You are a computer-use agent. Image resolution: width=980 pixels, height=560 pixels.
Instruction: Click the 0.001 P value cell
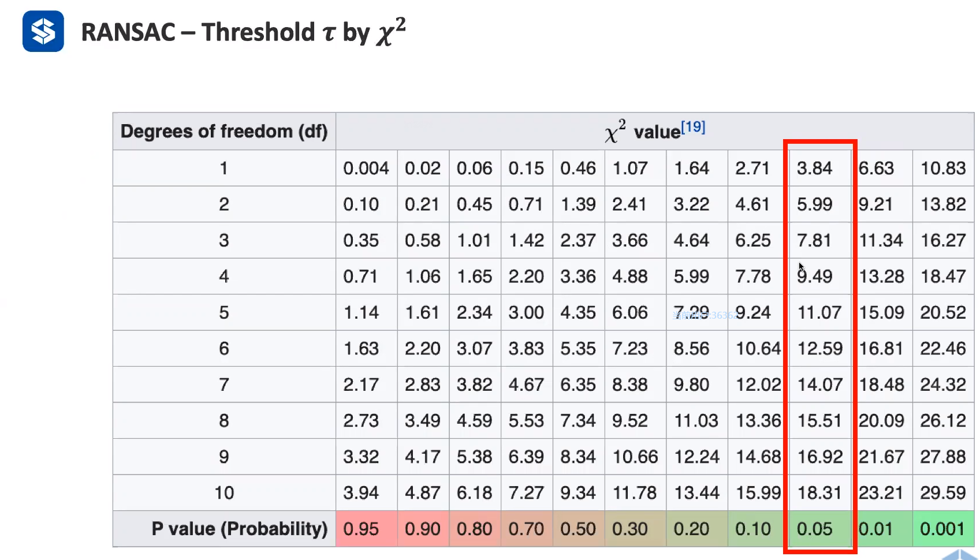click(x=943, y=529)
